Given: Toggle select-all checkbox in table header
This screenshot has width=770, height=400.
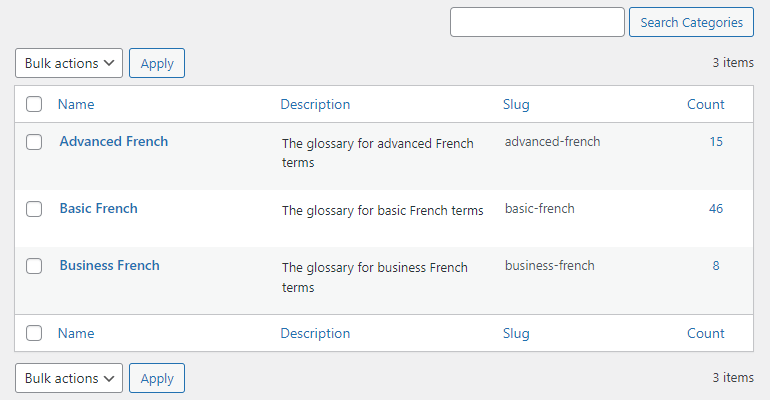Looking at the screenshot, I should click(34, 104).
